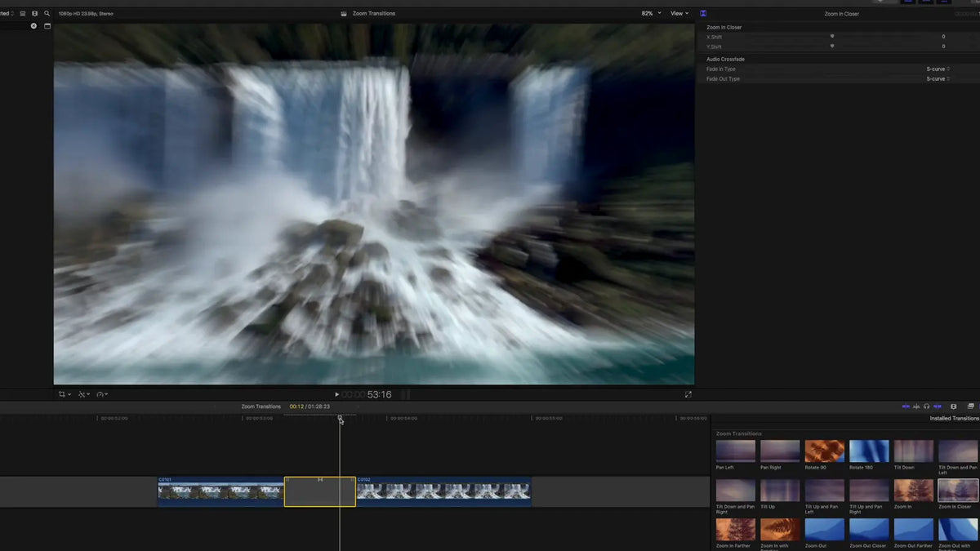Toggle the solo headphones icon
This screenshot has width=980, height=551.
pyautogui.click(x=926, y=406)
